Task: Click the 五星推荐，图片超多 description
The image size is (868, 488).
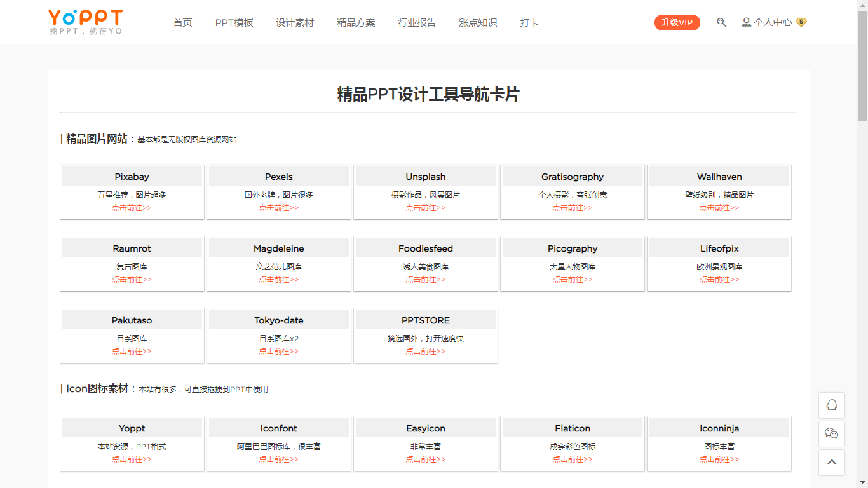Action: pos(132,195)
